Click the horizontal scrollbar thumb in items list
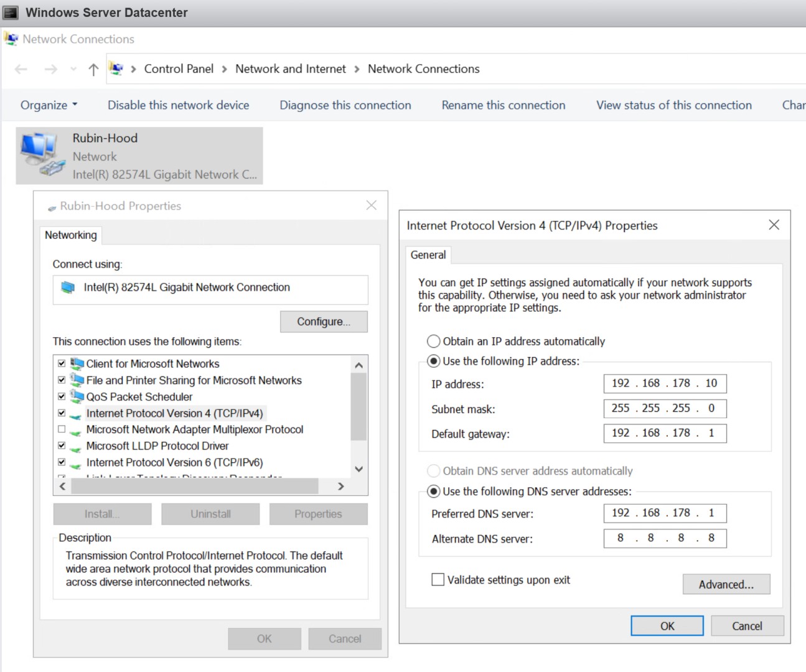This screenshot has height=672, width=806. pyautogui.click(x=195, y=486)
